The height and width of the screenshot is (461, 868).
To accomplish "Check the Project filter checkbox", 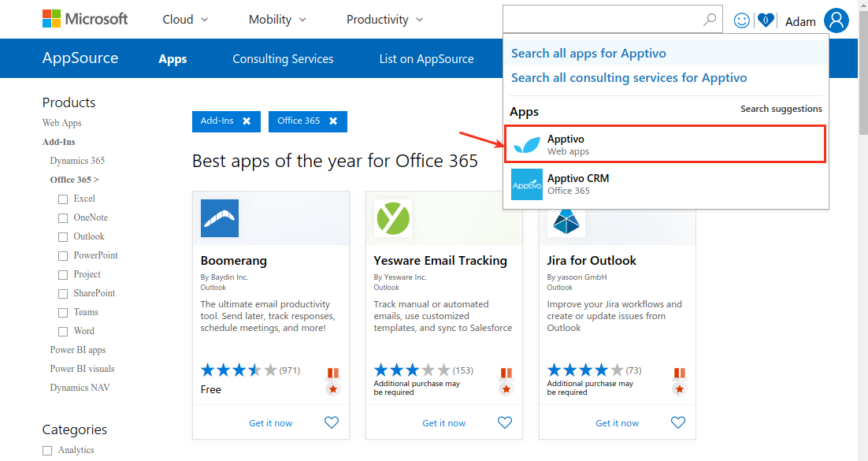I will 63,274.
